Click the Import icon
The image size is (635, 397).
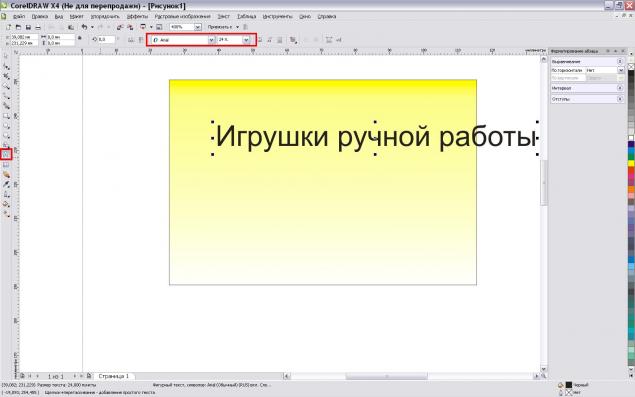pyautogui.click(x=120, y=27)
